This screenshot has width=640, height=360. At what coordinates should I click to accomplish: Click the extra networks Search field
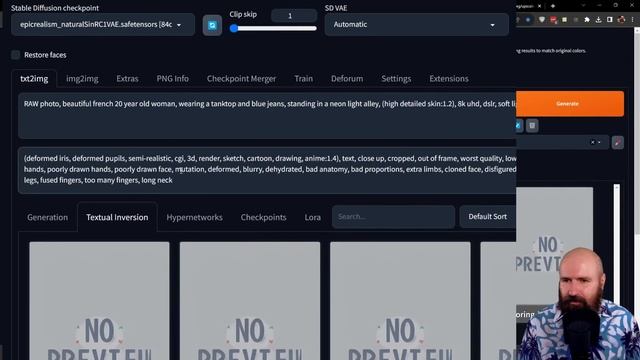coord(393,217)
